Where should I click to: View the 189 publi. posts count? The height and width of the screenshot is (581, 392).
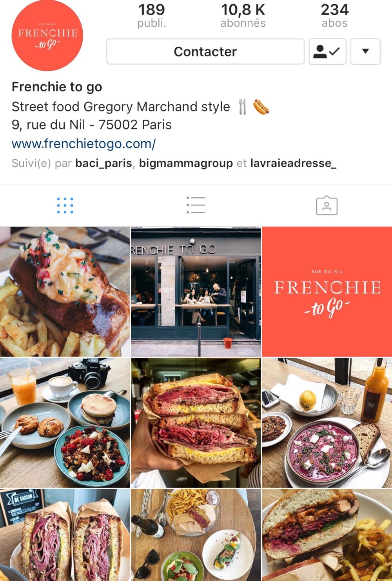click(x=152, y=16)
